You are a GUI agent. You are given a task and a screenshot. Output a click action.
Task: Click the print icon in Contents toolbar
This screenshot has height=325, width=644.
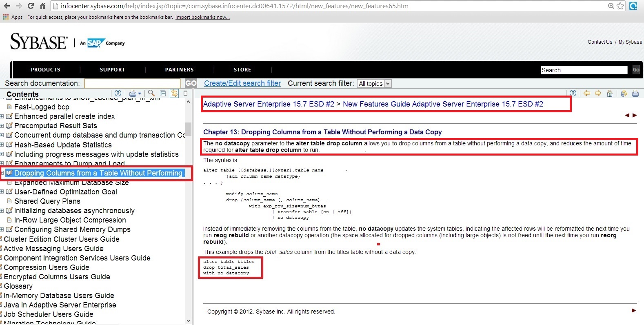pyautogui.click(x=132, y=93)
